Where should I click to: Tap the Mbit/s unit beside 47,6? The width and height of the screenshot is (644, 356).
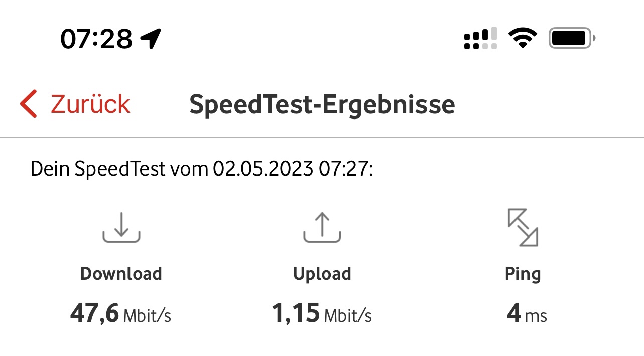tap(147, 316)
